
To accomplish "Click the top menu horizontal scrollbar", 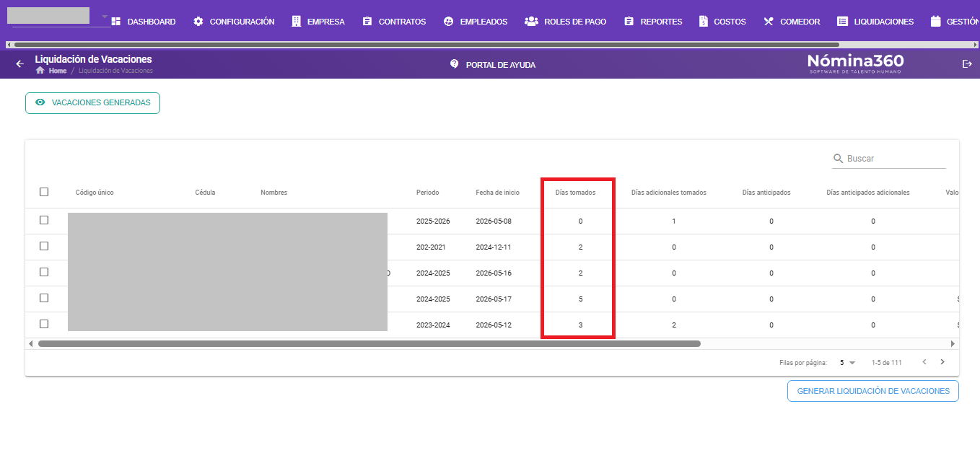I will [x=426, y=45].
